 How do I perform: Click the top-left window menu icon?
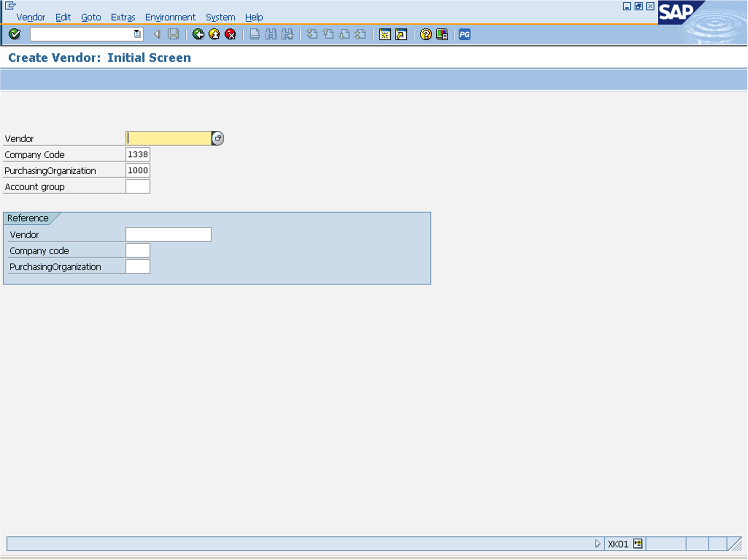click(10, 6)
